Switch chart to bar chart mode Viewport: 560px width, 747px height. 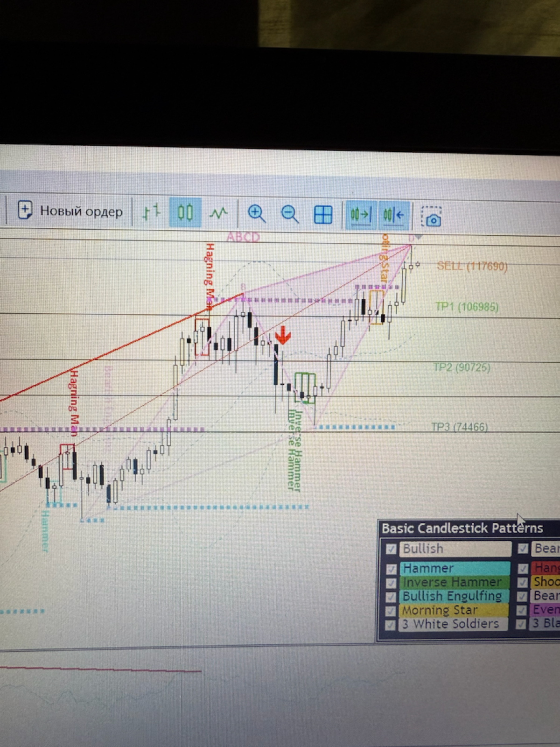[x=151, y=212]
